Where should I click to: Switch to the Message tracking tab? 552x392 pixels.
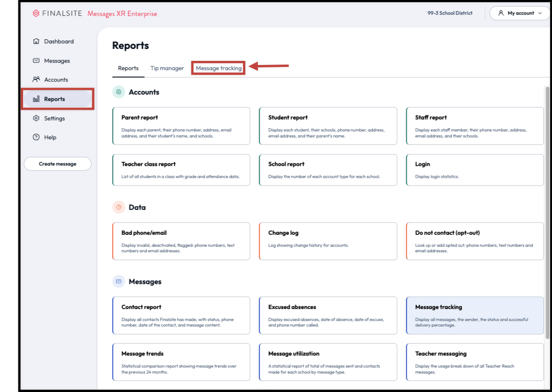(x=219, y=68)
